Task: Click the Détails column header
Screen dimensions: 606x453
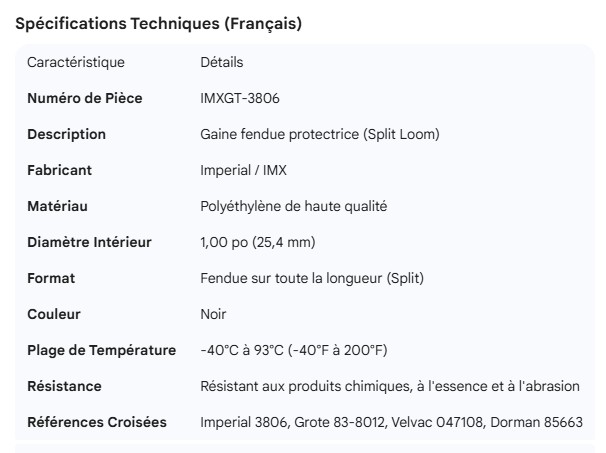Action: [221, 63]
